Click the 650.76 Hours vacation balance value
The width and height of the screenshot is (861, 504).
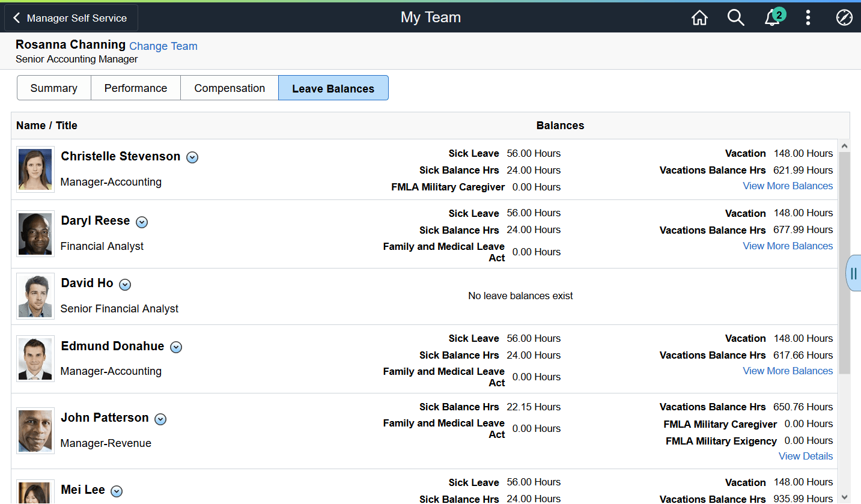click(x=803, y=407)
